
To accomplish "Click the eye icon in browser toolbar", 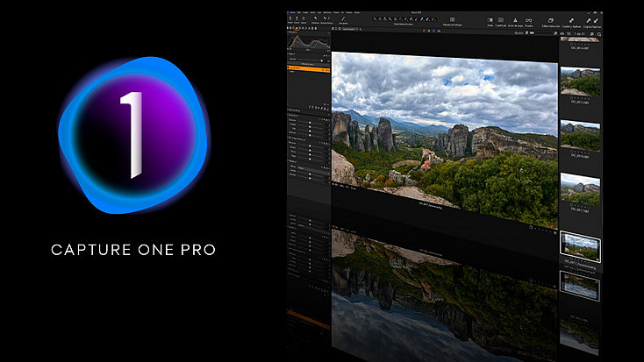I will (562, 33).
